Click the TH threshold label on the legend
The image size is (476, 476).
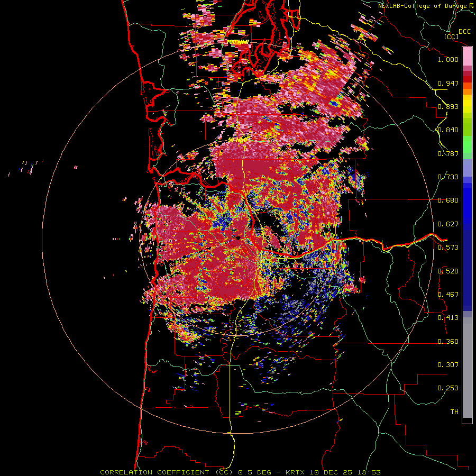pyautogui.click(x=454, y=412)
